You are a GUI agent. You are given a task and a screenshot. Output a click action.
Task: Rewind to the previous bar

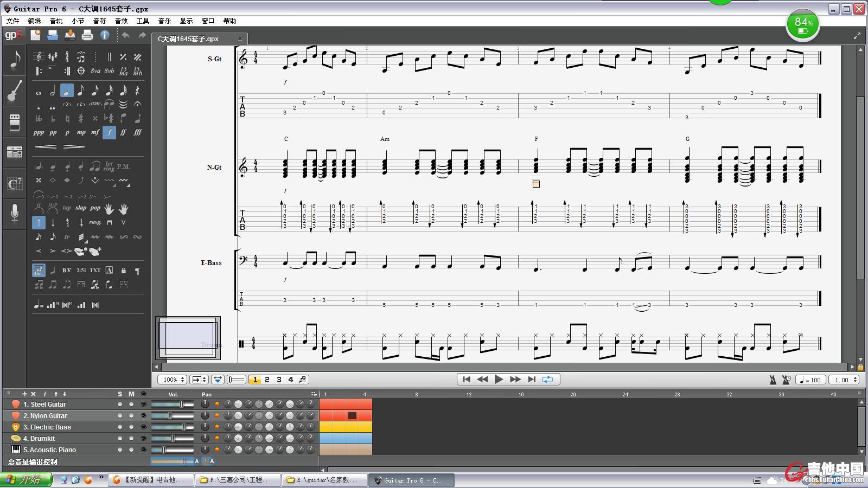(482, 380)
